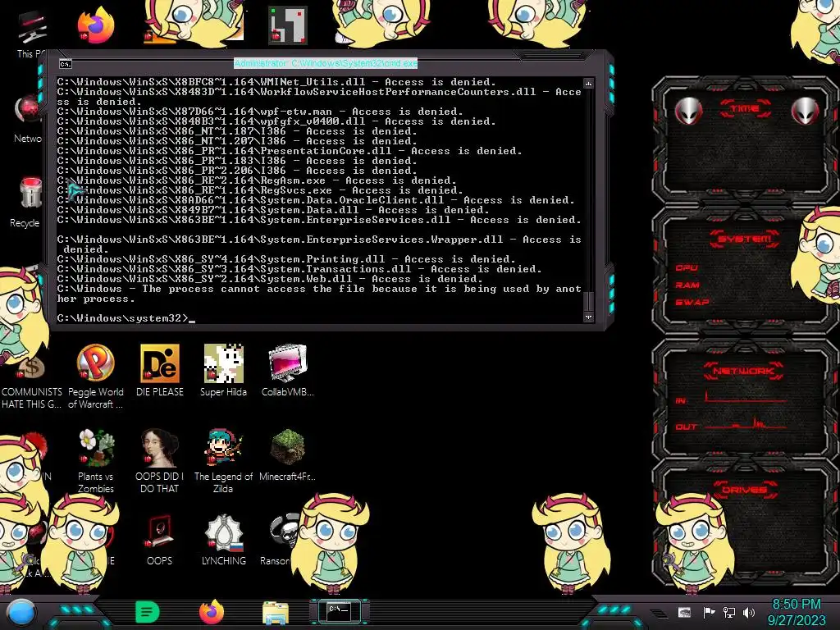Click the CPU label in System widget
Image resolution: width=840 pixels, height=630 pixels.
point(687,267)
